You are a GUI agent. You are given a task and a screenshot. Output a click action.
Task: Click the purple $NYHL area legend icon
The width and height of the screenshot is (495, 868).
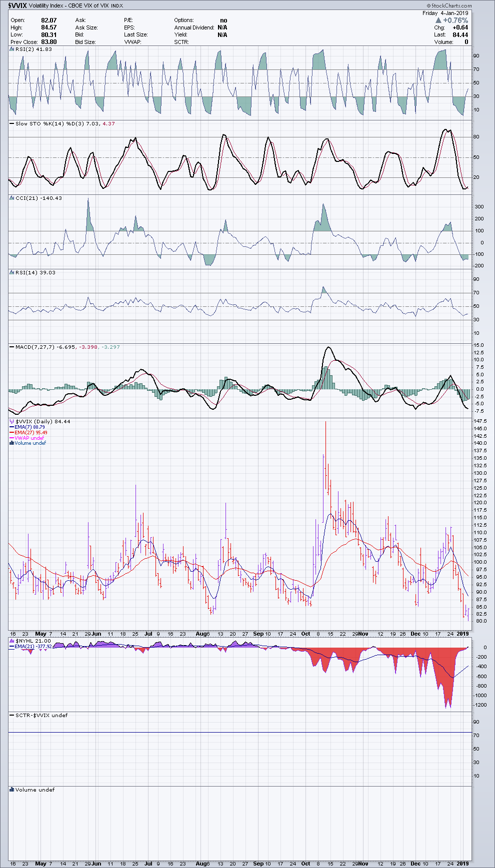coord(11,641)
